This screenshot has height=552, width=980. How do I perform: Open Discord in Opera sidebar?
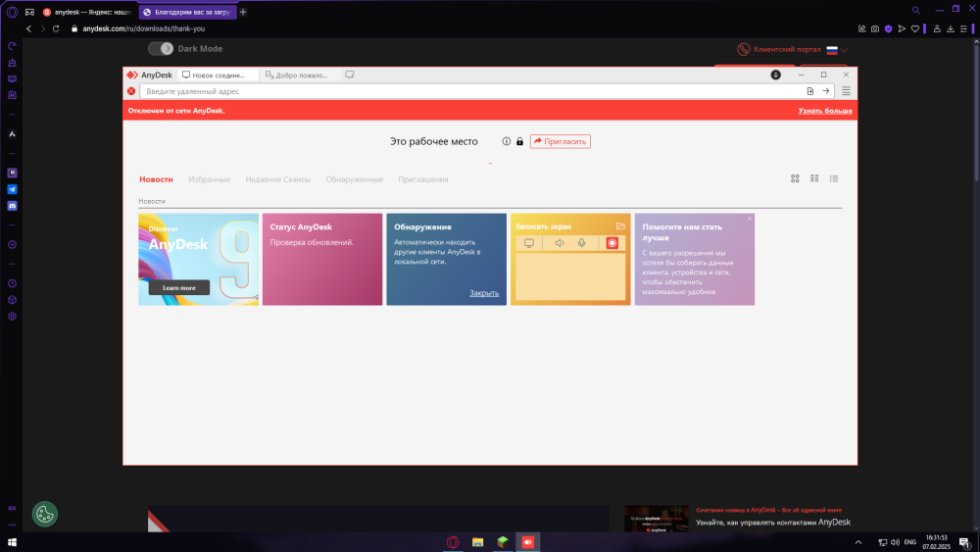tap(12, 206)
